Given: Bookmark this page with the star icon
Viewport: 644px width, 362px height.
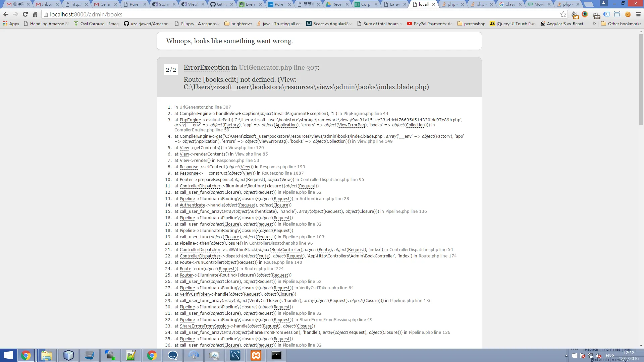Looking at the screenshot, I should 563,14.
